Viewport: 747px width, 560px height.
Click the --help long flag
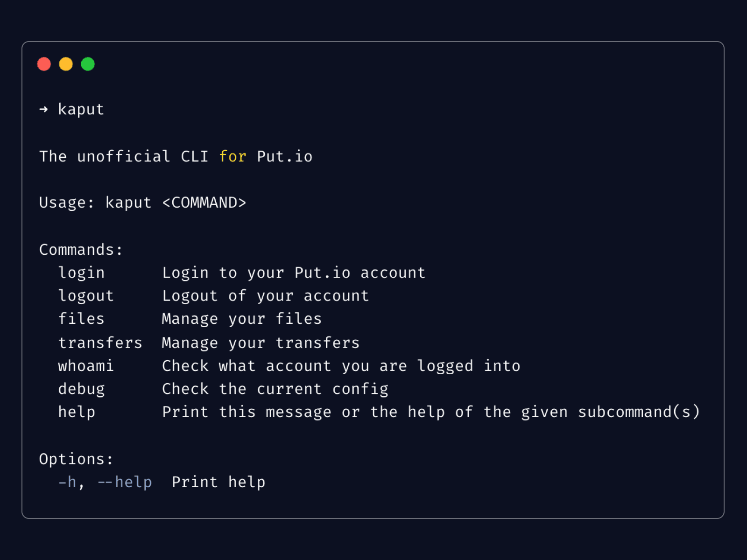[x=124, y=482]
